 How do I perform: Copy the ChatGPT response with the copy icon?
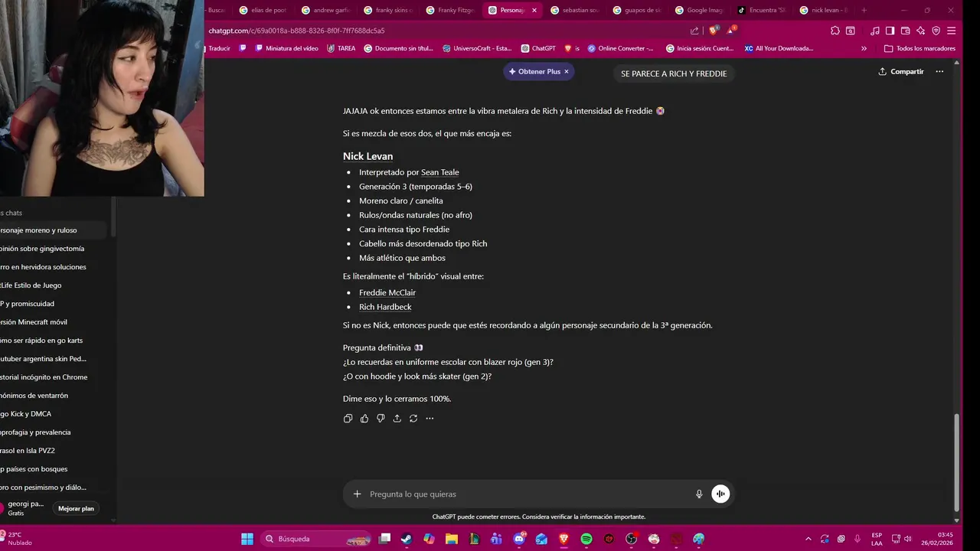click(348, 419)
